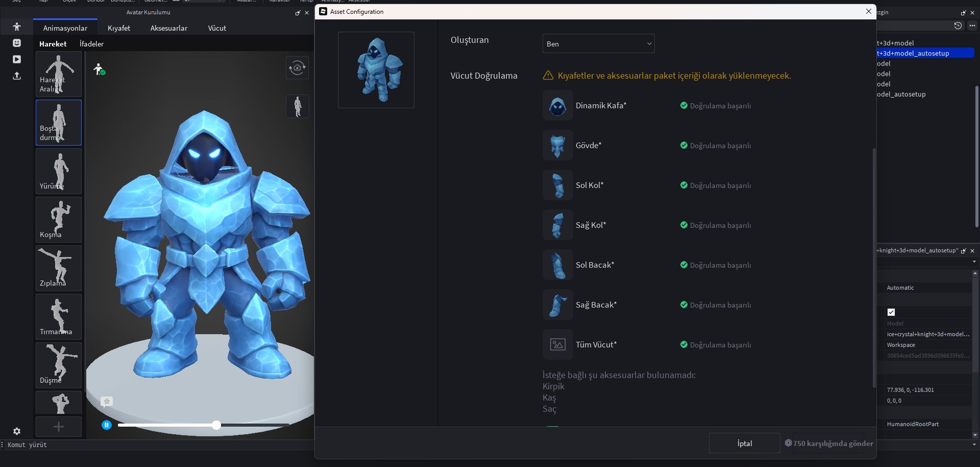Select the Düşme animation thumbnail

pyautogui.click(x=59, y=365)
